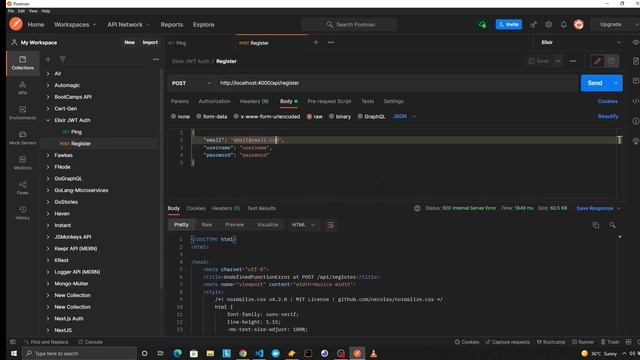The width and height of the screenshot is (640, 360).
Task: Select the raw body type
Action: 314,117
